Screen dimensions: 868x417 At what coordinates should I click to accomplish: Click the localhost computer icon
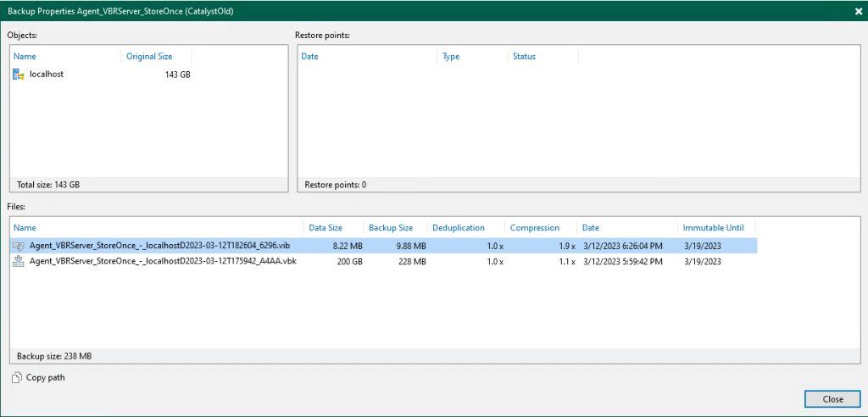pyautogui.click(x=19, y=75)
